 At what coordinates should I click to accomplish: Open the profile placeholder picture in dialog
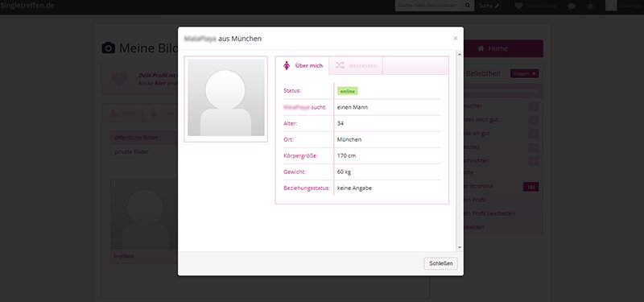pos(226,97)
